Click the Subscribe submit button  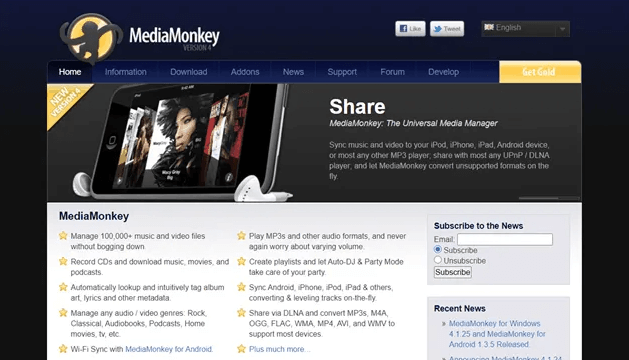click(x=452, y=272)
